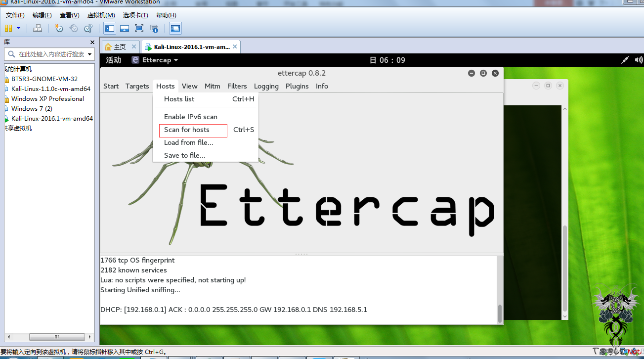
Task: Open the Ettercap app menu in top bar
Action: pos(155,60)
